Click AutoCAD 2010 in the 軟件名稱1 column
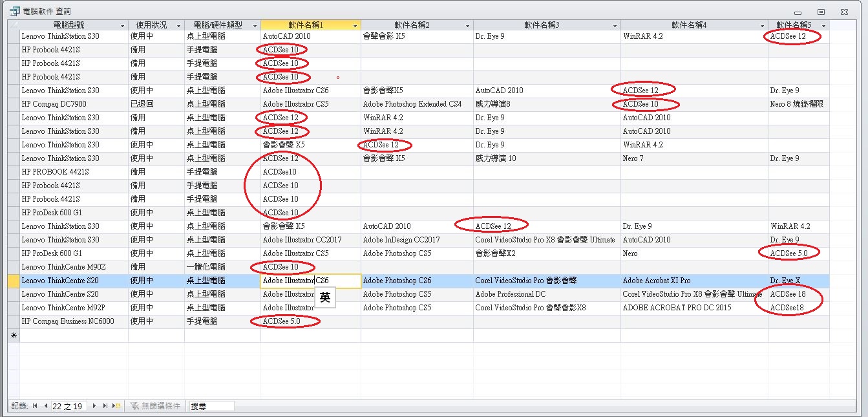 [x=311, y=36]
